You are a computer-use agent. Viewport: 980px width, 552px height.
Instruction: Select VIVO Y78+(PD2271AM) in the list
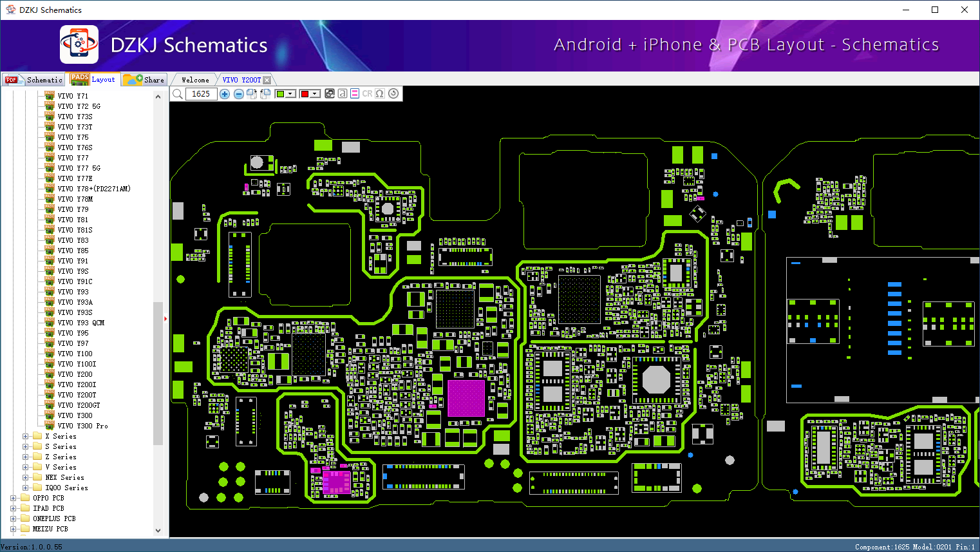[x=94, y=189]
